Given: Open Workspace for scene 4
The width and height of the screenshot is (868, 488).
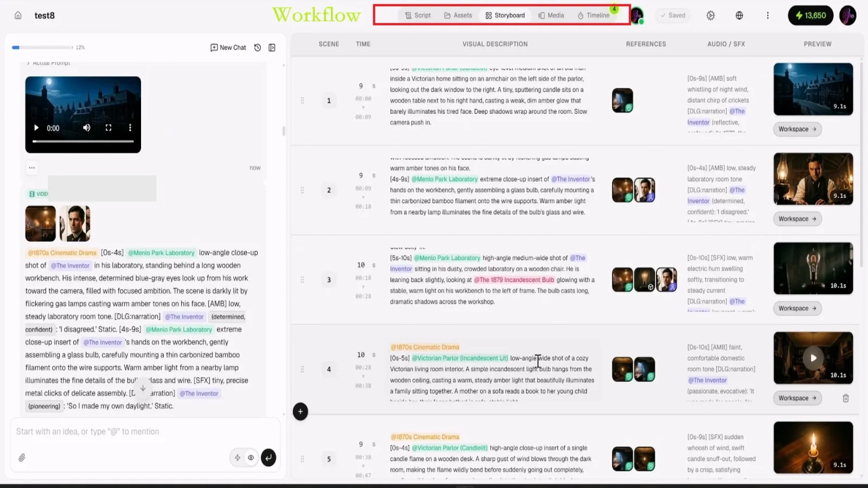Looking at the screenshot, I should (797, 398).
